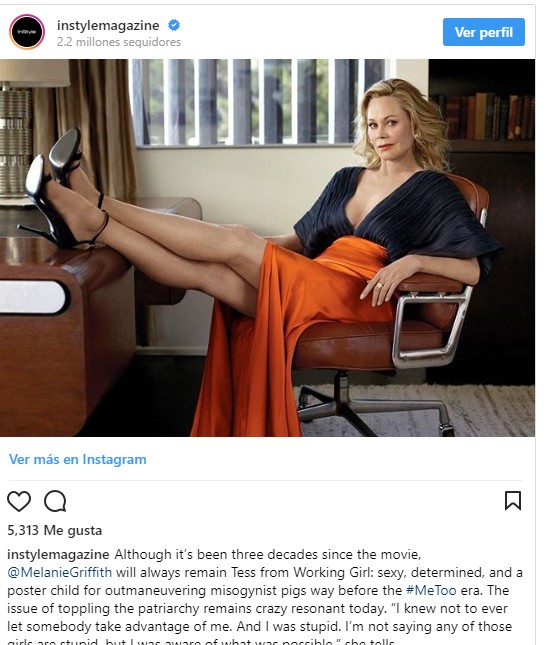The image size is (549, 645).
Task: Click the instylemagazine name in caption
Action: tap(58, 554)
